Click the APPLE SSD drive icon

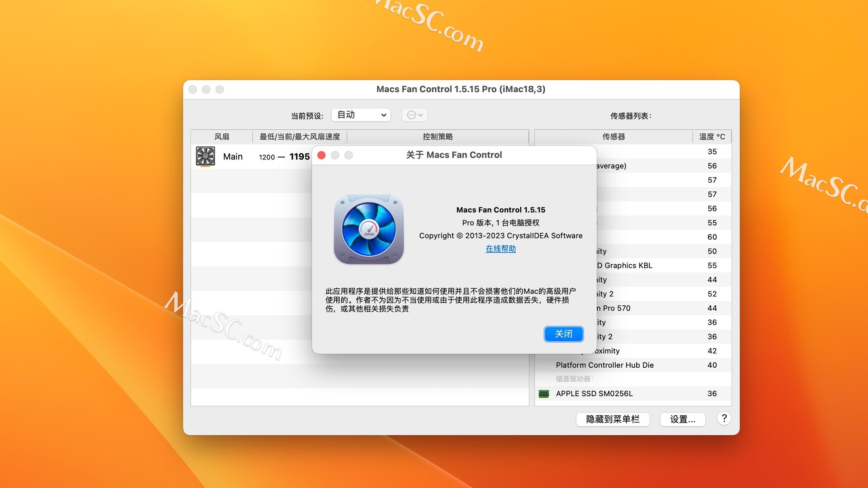click(544, 394)
